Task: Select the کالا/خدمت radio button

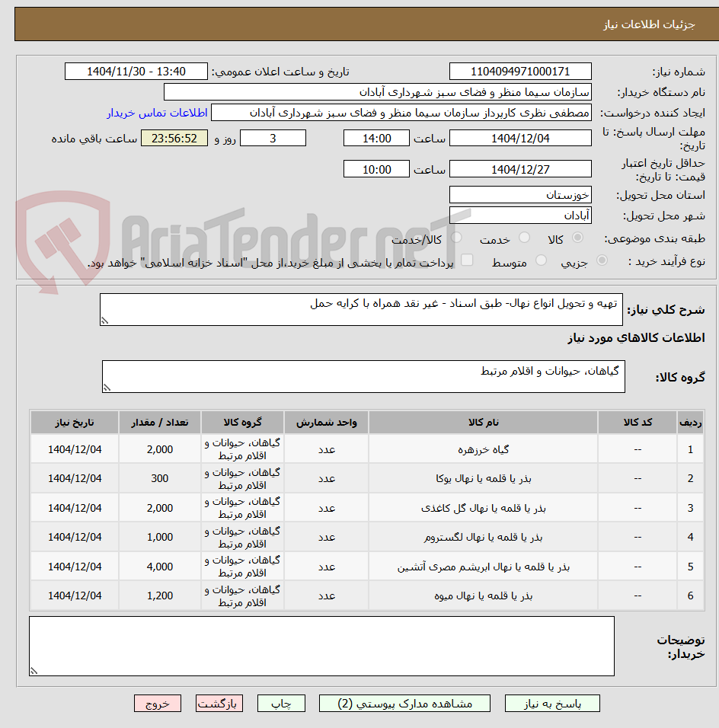Action: (x=456, y=238)
